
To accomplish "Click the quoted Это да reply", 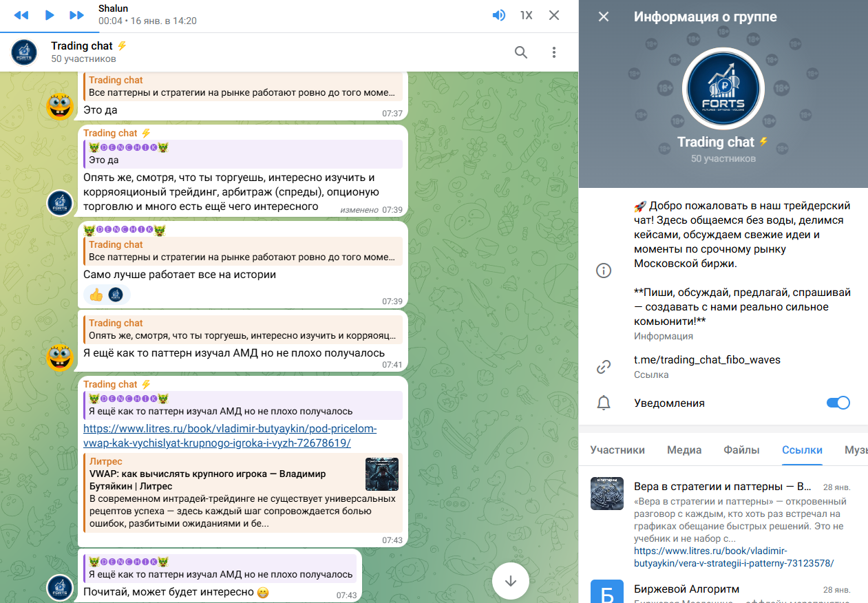I will 243,154.
